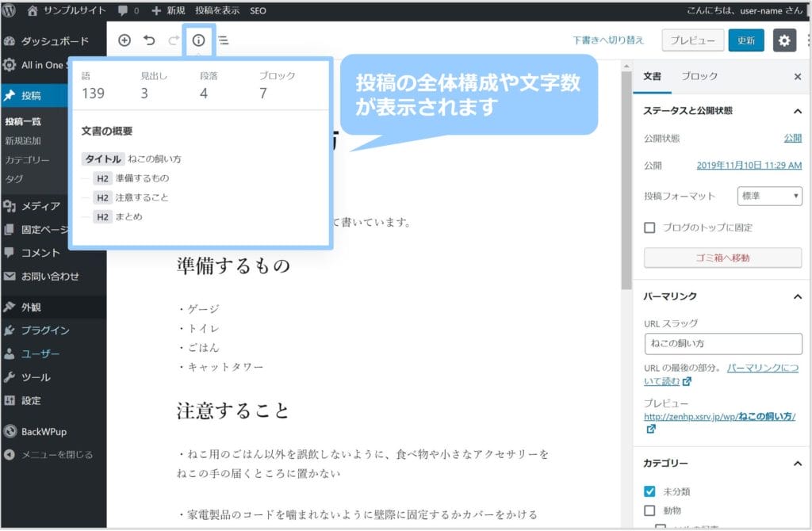Enable the ブログのトップに固定 checkbox
The width and height of the screenshot is (812, 531).
coord(650,227)
